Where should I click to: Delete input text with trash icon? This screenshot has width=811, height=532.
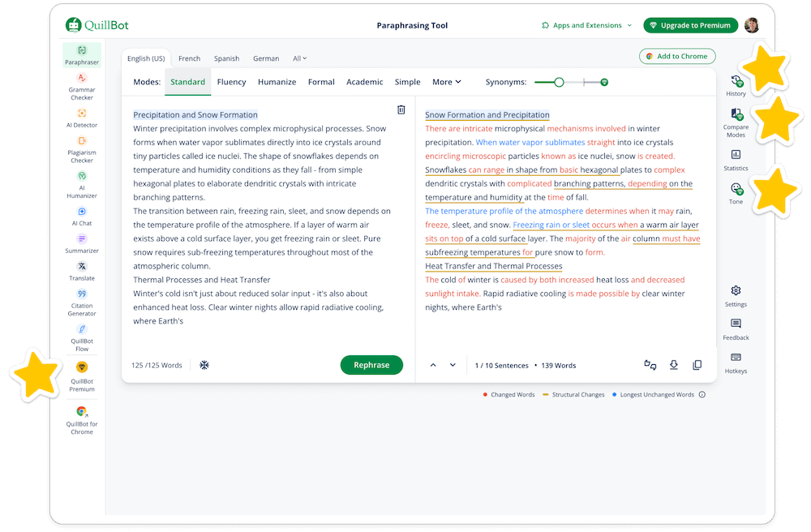[x=401, y=109]
